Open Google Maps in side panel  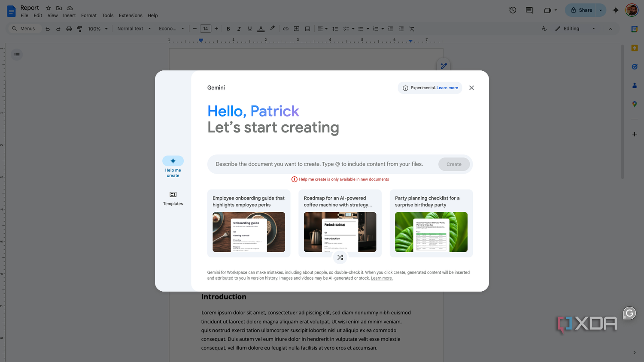[x=635, y=104]
